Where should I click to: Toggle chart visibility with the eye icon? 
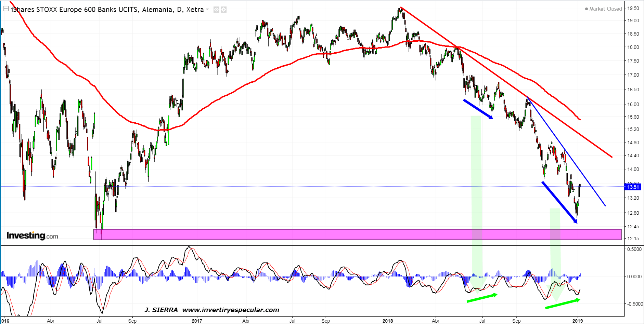(x=216, y=10)
